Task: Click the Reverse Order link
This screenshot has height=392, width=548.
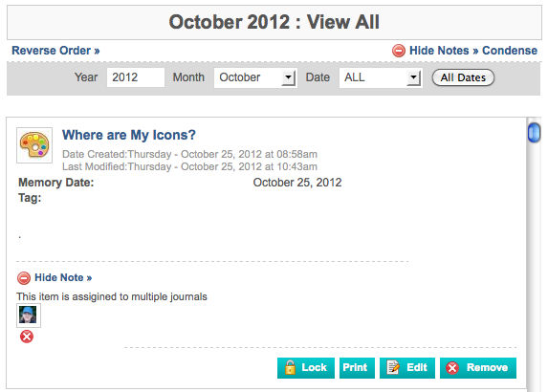Action: 55,51
